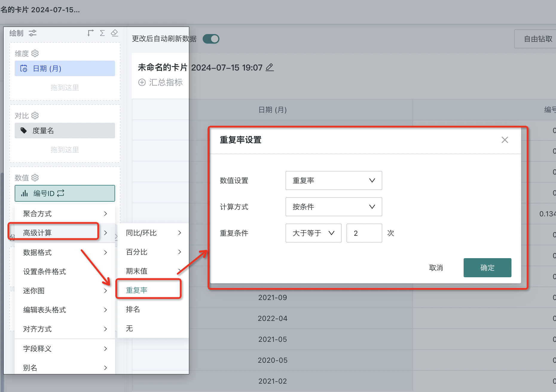556x392 pixels.
Task: Choose 无 in submenu
Action: point(153,328)
